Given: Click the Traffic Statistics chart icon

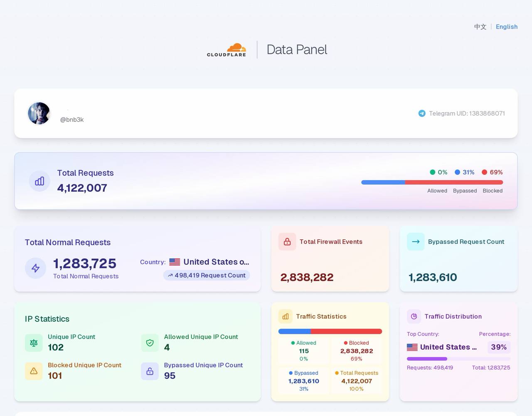Looking at the screenshot, I should point(286,316).
